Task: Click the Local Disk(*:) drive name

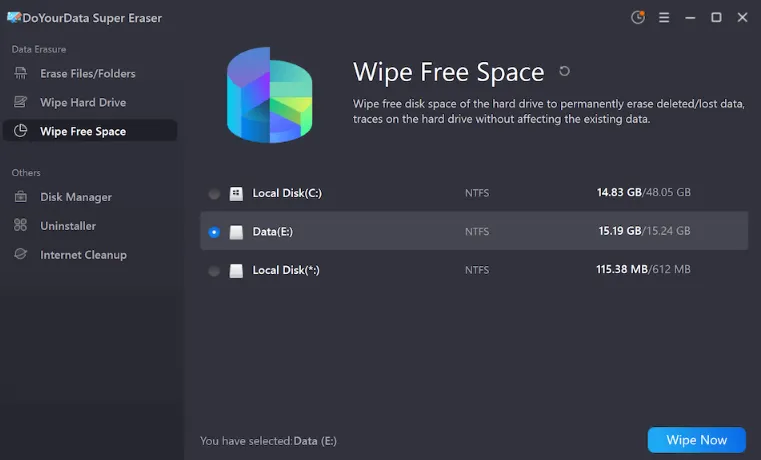Action: tap(286, 270)
